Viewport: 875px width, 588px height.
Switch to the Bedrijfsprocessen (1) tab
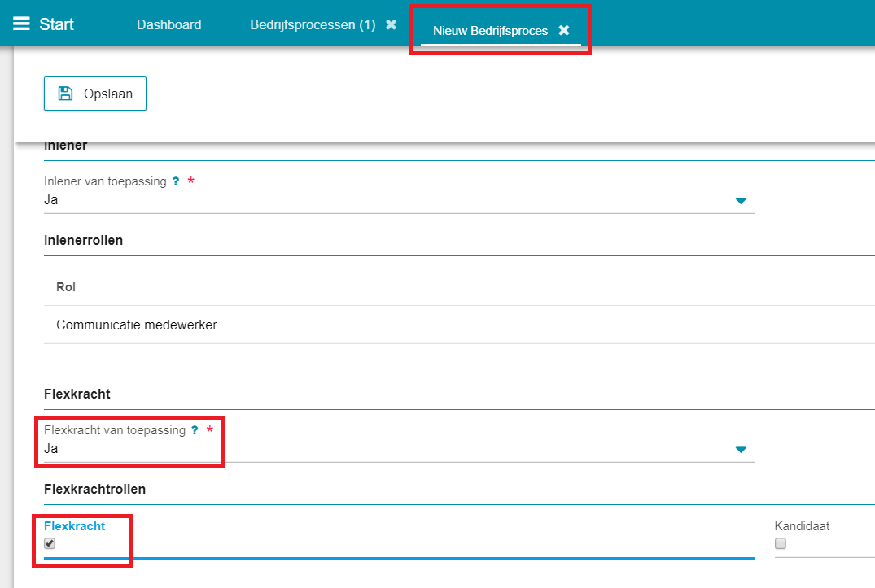tap(313, 24)
